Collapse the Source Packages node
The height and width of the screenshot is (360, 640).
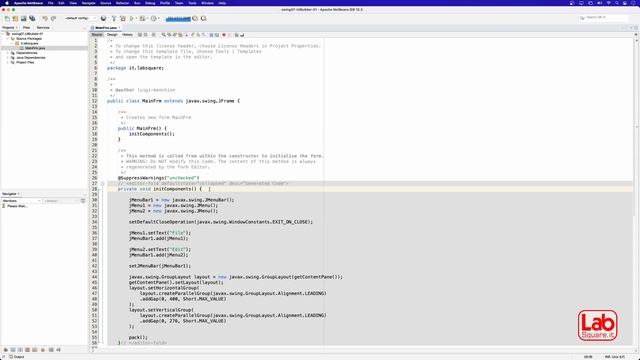(x=8, y=38)
